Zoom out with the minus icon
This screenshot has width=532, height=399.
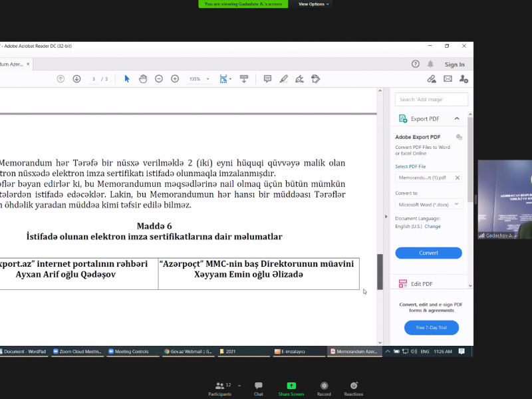point(159,79)
